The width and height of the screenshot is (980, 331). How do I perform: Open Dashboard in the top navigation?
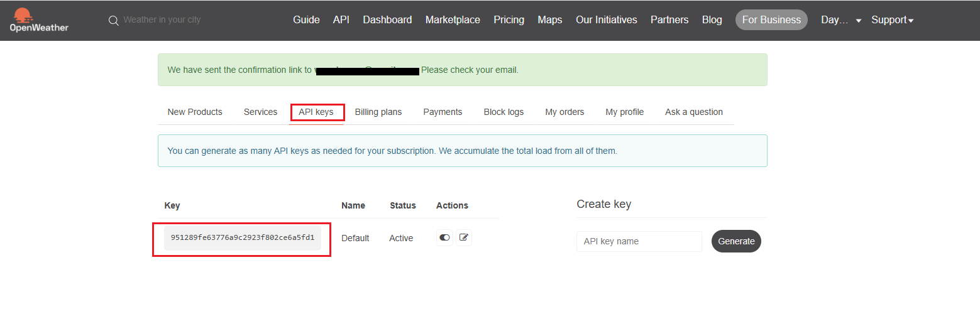point(387,20)
